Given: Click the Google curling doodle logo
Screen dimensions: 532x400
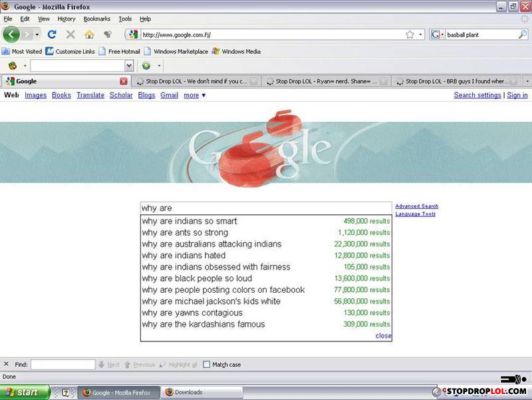Looking at the screenshot, I should pos(260,148).
